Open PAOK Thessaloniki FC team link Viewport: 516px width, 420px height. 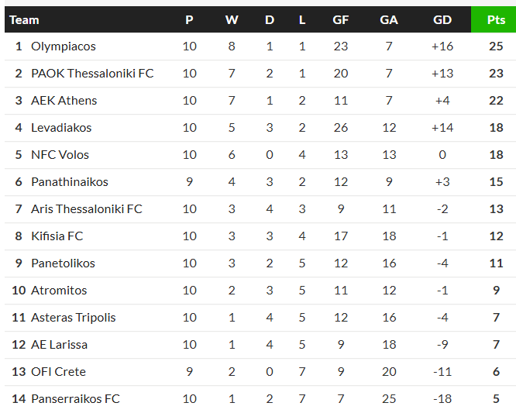[x=92, y=74]
